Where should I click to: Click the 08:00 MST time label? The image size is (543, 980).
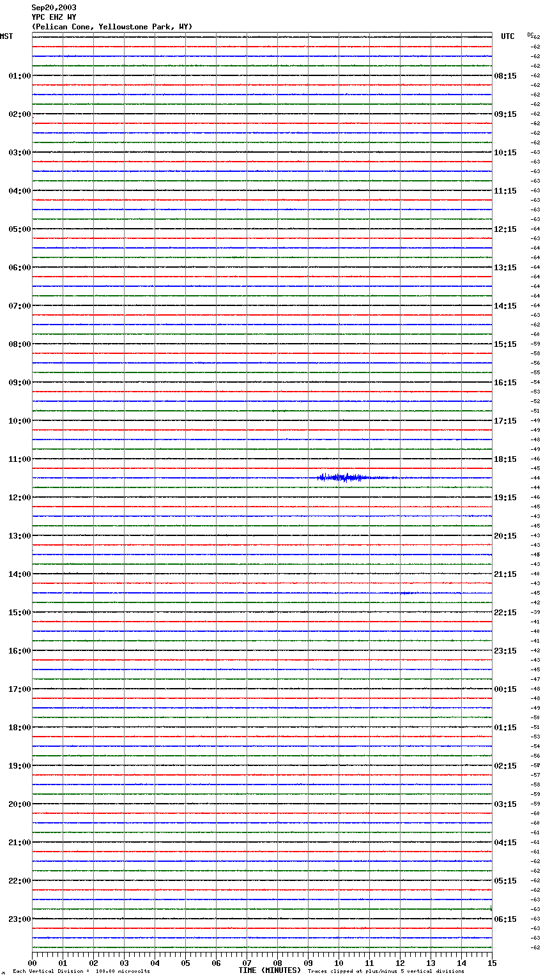click(19, 344)
